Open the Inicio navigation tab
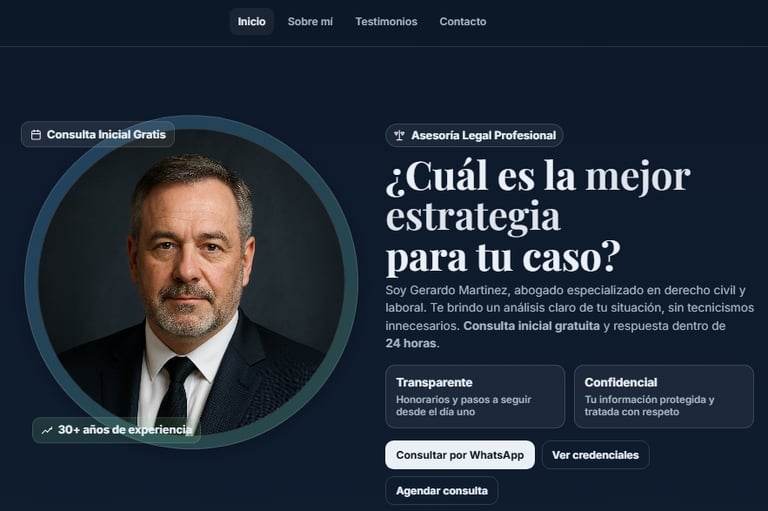 (251, 22)
